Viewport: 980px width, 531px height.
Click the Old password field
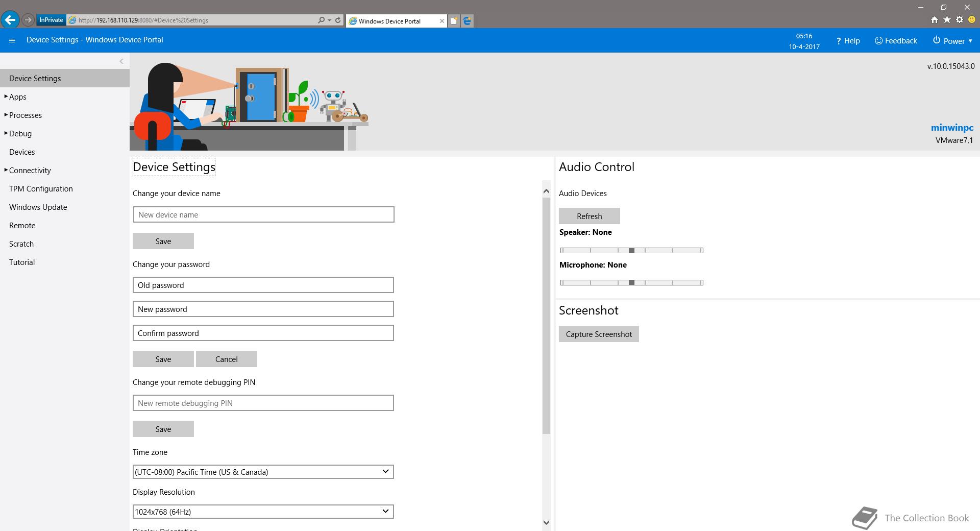(x=263, y=285)
